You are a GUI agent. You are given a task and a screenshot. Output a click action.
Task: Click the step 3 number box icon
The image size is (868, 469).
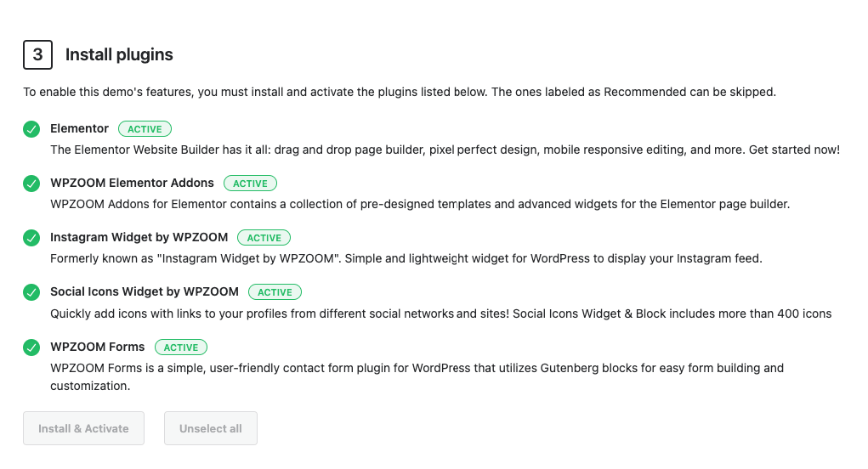point(37,54)
